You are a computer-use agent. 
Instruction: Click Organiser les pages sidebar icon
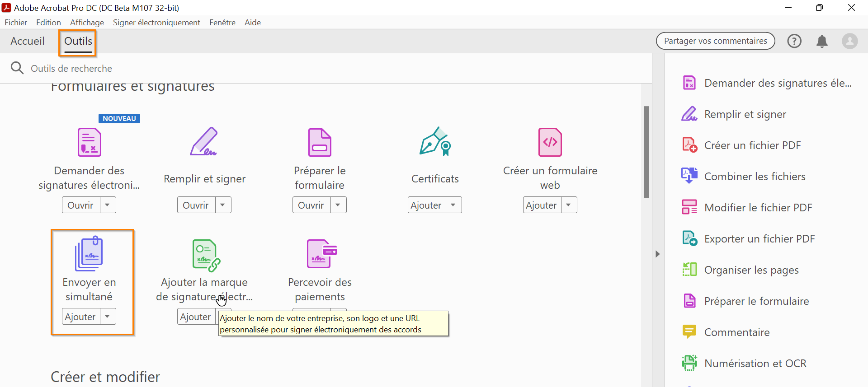point(689,270)
